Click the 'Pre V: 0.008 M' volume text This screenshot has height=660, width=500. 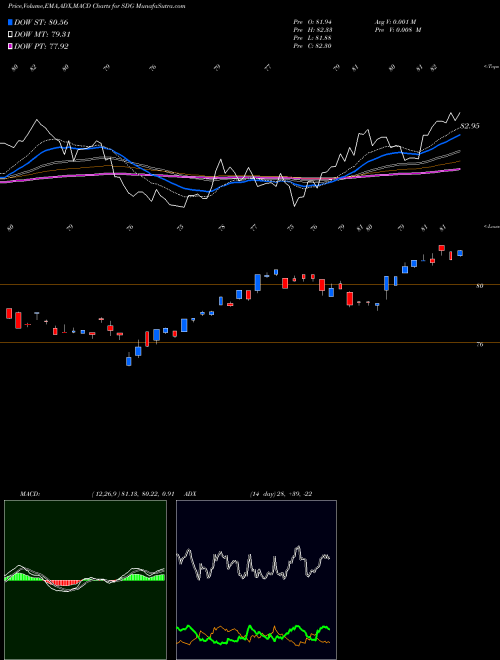tap(398, 30)
